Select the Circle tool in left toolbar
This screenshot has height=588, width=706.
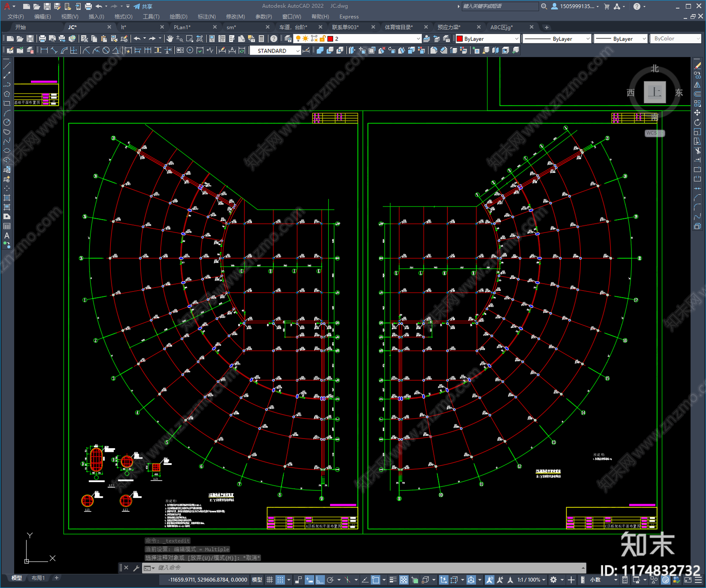[7, 122]
